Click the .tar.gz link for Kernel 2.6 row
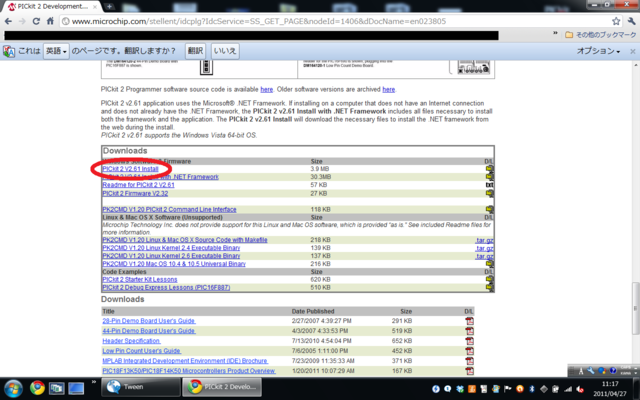The width and height of the screenshot is (640, 400). 484,256
